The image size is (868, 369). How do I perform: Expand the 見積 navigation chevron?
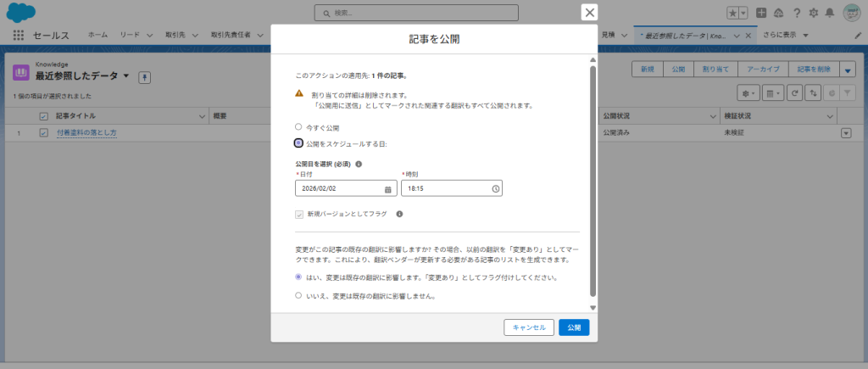pyautogui.click(x=624, y=36)
